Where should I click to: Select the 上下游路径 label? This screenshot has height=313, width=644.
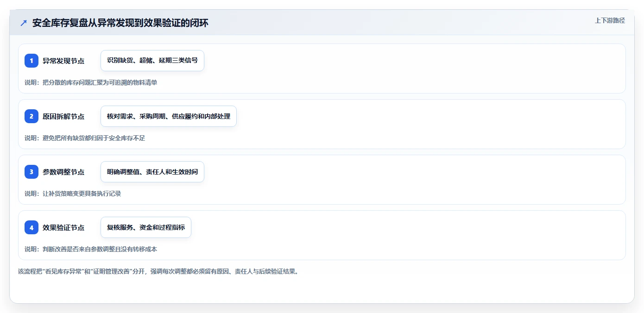click(610, 20)
